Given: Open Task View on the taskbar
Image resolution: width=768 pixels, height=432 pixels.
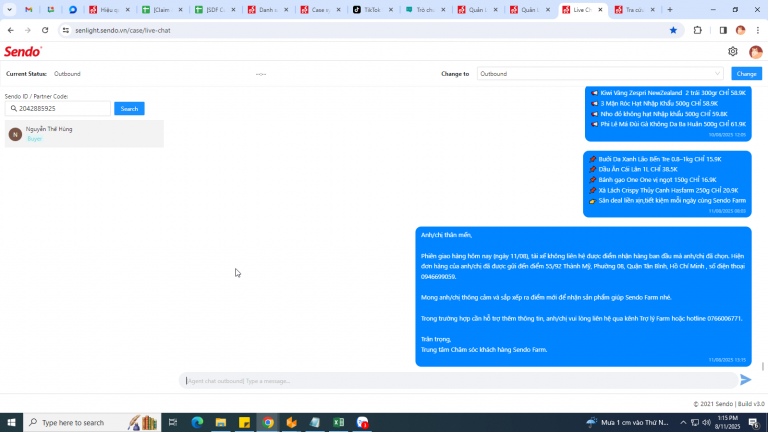Looking at the screenshot, I should click(173, 422).
